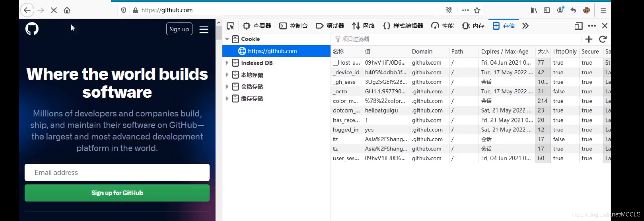Open the Firefox account icon
The image size is (644, 221).
click(x=560, y=10)
